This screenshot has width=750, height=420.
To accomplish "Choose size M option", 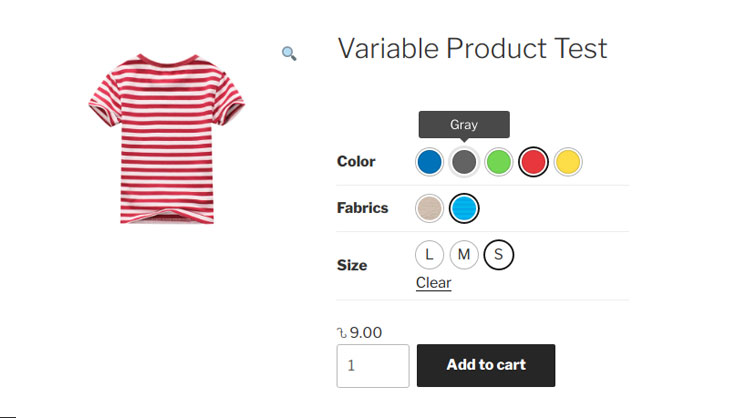I will (463, 255).
